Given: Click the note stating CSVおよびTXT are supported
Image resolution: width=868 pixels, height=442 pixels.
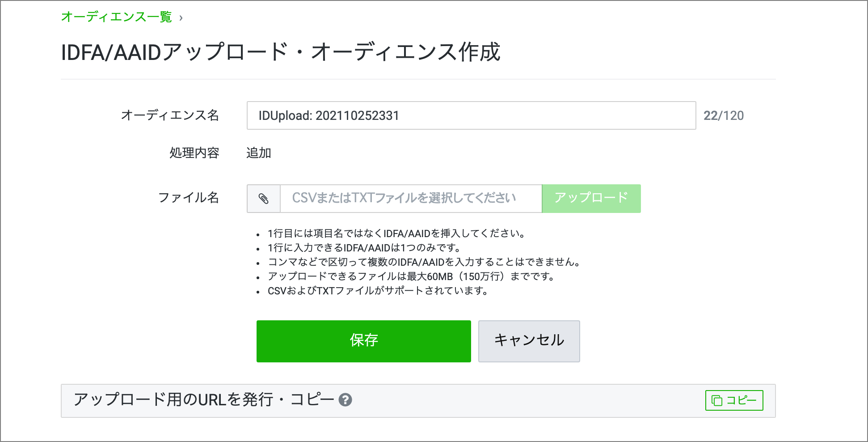Looking at the screenshot, I should (x=378, y=291).
